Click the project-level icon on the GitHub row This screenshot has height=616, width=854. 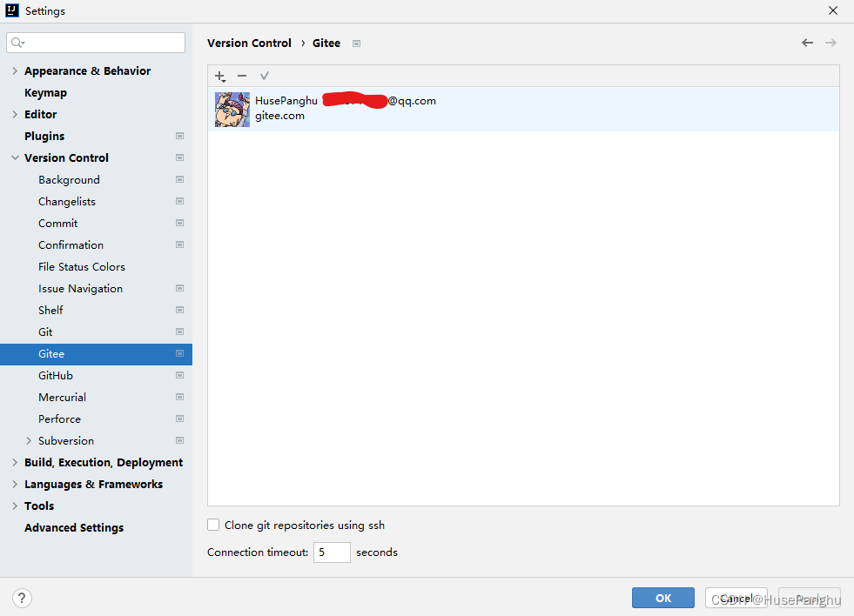(179, 376)
